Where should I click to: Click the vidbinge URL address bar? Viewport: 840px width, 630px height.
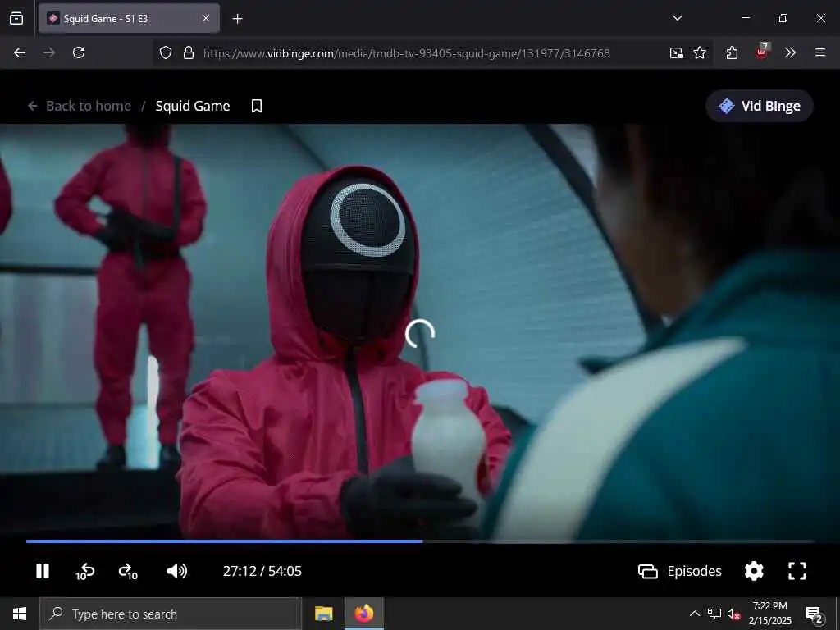point(406,53)
